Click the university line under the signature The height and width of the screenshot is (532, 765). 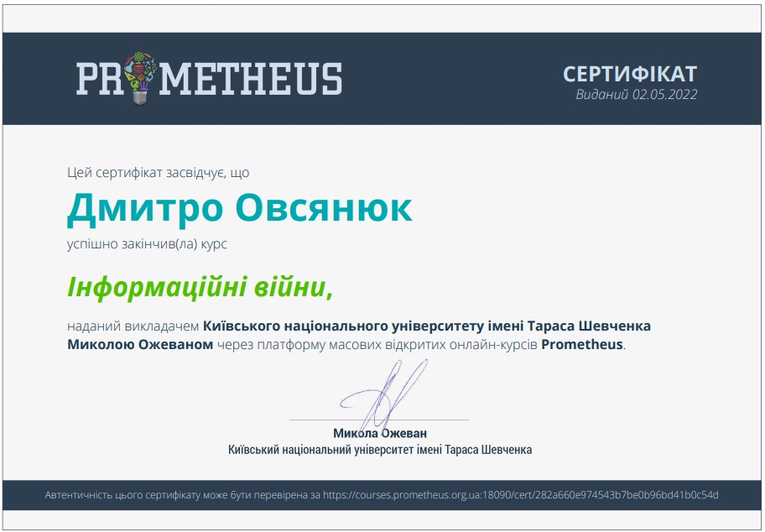[380, 450]
